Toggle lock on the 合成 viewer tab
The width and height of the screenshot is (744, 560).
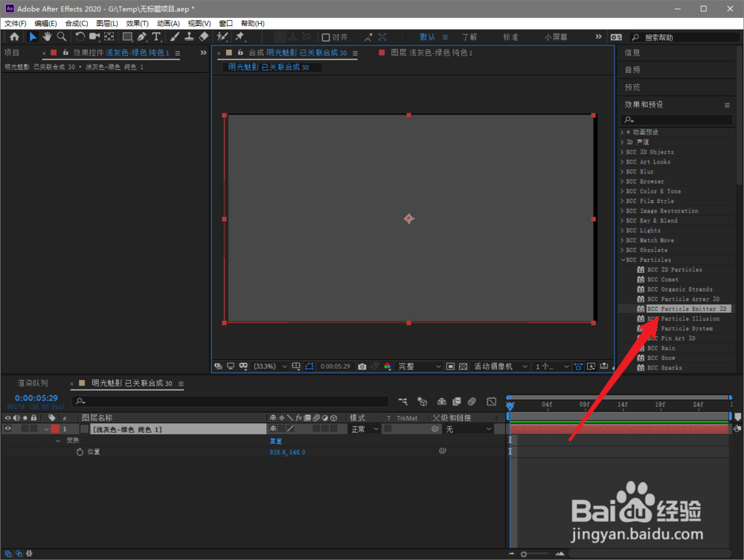240,52
